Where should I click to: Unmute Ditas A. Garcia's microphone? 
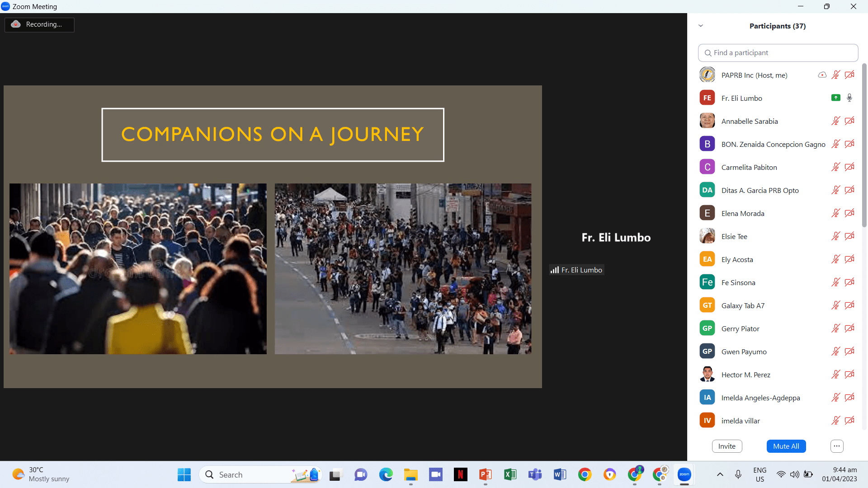[835, 190]
